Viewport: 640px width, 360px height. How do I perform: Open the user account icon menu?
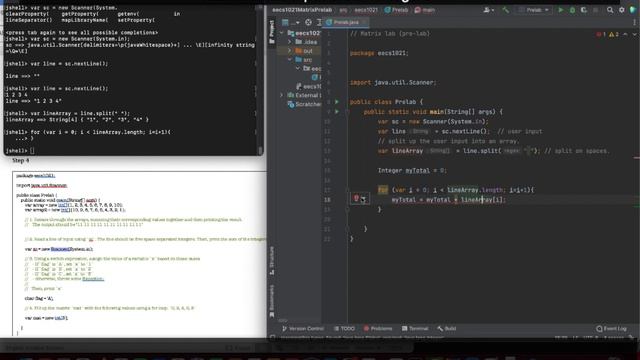488,10
